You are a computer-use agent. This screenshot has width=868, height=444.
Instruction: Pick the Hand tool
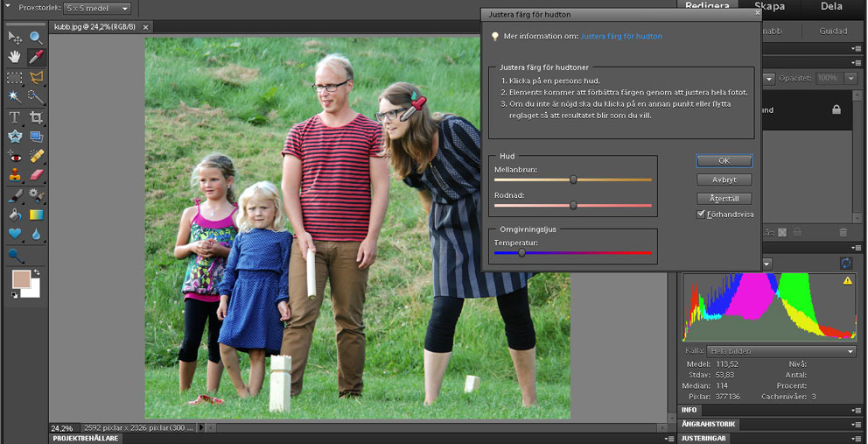(15, 57)
